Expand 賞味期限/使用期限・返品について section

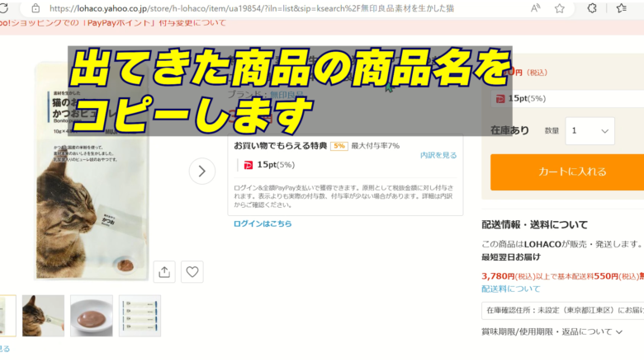tap(552, 331)
